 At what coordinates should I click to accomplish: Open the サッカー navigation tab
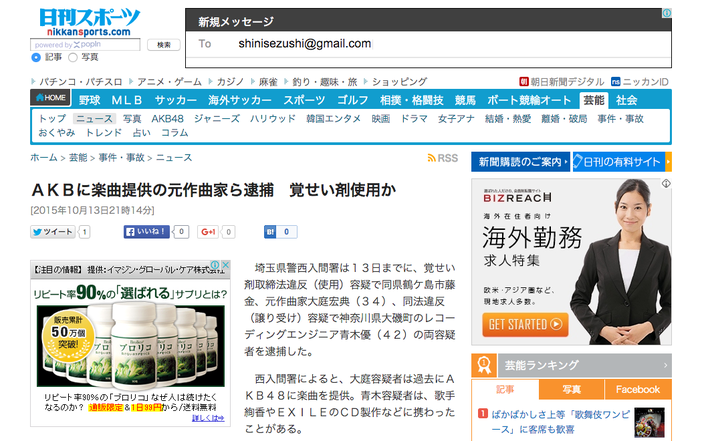[176, 100]
